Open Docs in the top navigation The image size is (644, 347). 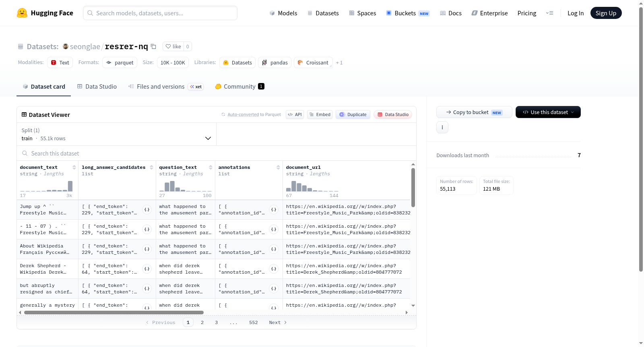[451, 13]
